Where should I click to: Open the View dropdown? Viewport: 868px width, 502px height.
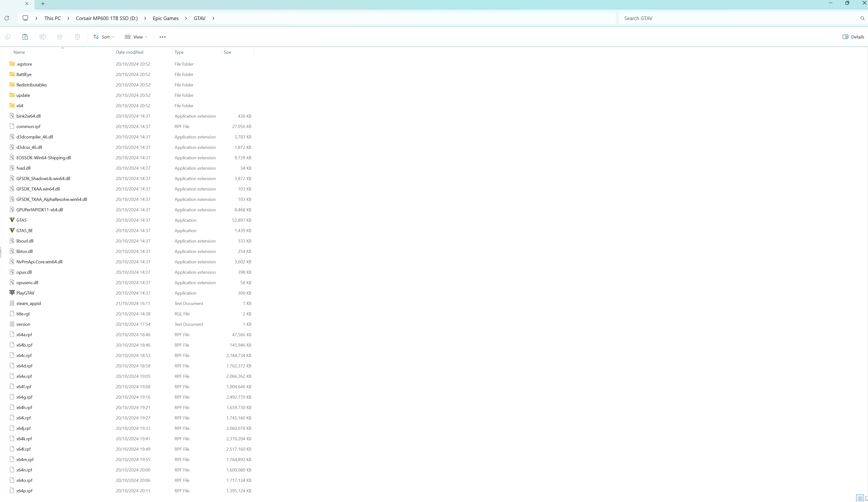(136, 37)
